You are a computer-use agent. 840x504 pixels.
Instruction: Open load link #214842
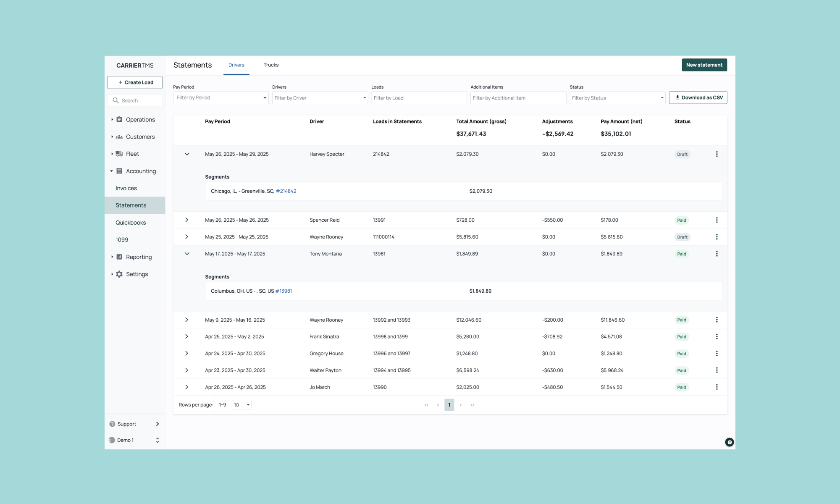click(x=286, y=191)
